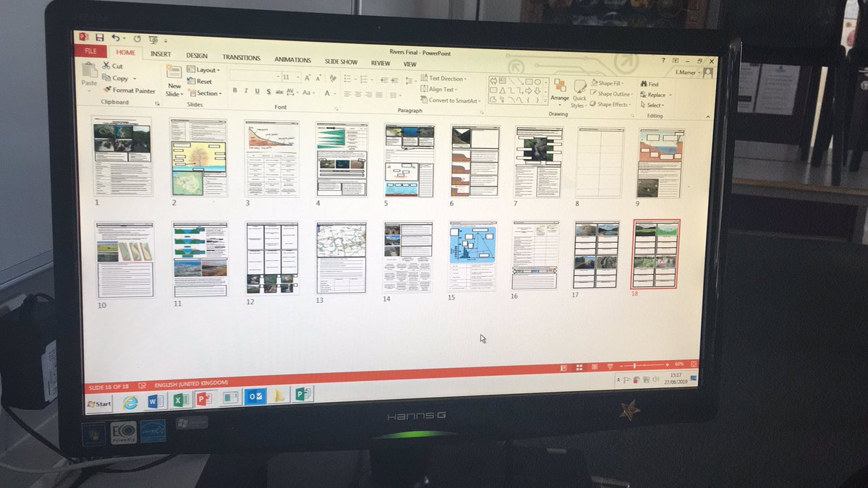Select slide 8 blank thumbnail

coord(600,162)
